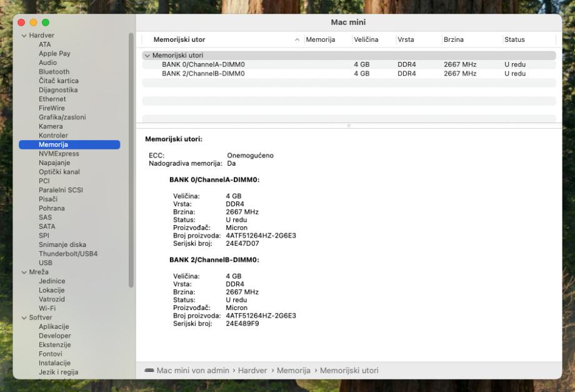
Task: Open Aplikacije under Softver
Action: pos(54,326)
